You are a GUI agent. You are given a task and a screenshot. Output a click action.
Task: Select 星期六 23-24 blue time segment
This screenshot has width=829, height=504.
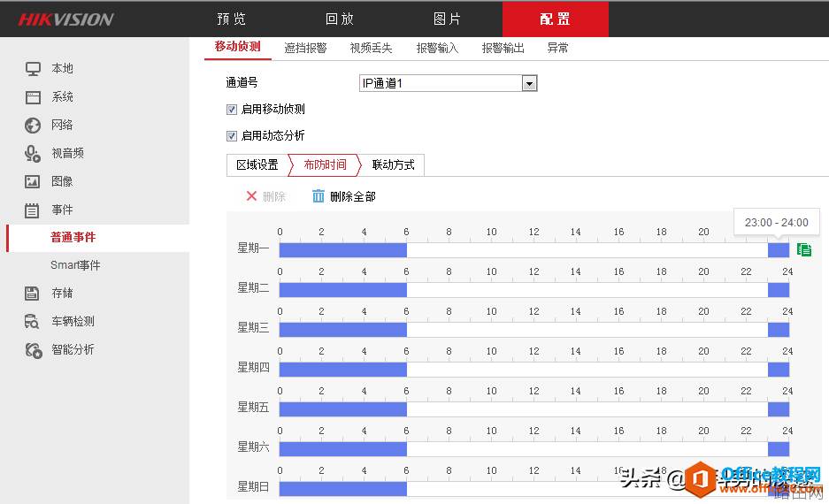click(779, 449)
